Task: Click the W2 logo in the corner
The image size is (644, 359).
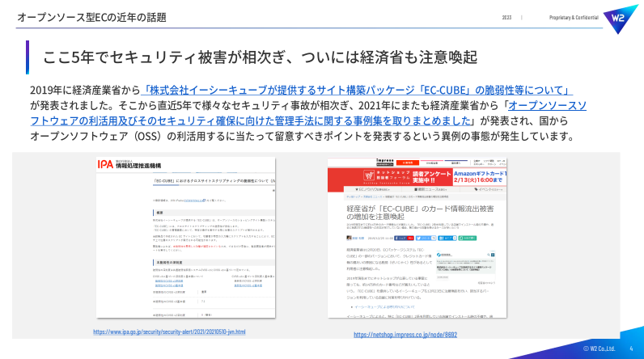Action: 620,19
